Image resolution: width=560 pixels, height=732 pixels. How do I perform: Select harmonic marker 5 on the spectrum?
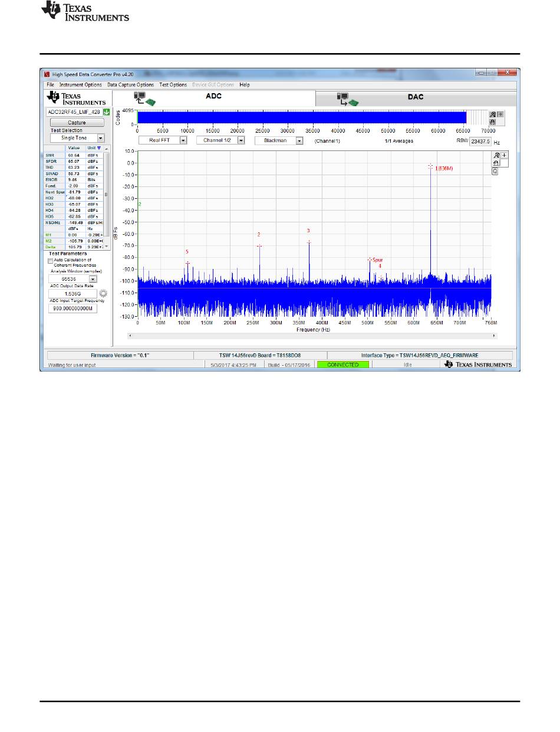tap(187, 263)
